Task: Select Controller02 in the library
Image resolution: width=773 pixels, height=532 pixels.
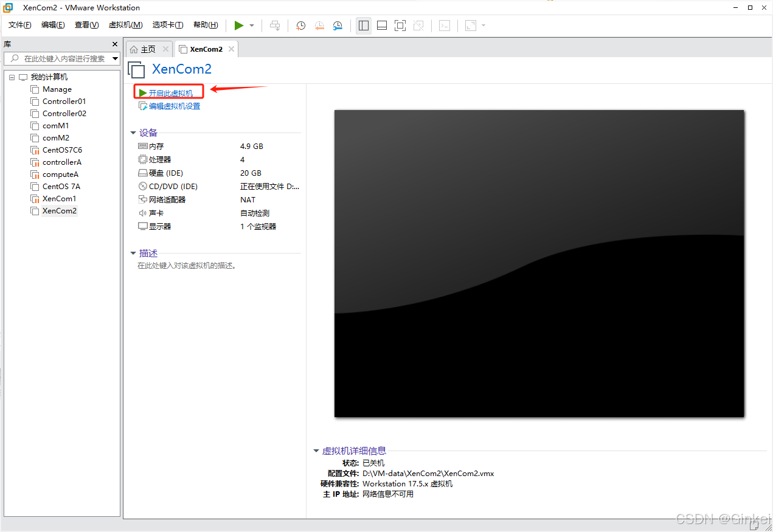Action: point(64,114)
